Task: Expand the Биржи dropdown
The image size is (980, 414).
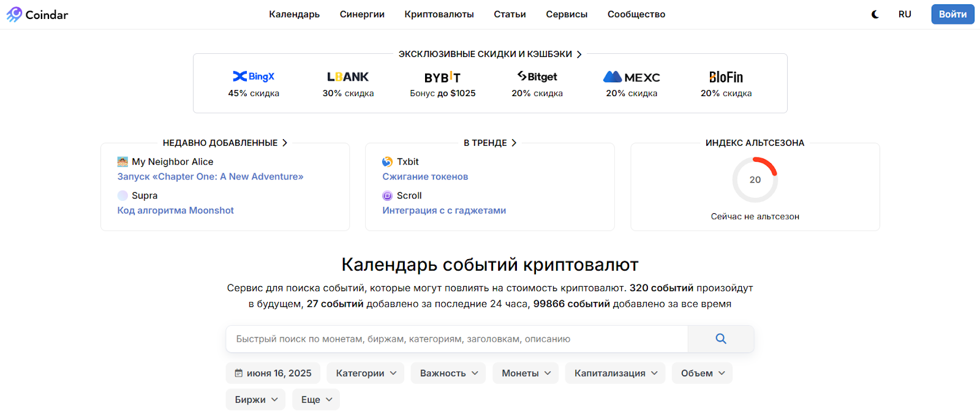Action: click(256, 399)
